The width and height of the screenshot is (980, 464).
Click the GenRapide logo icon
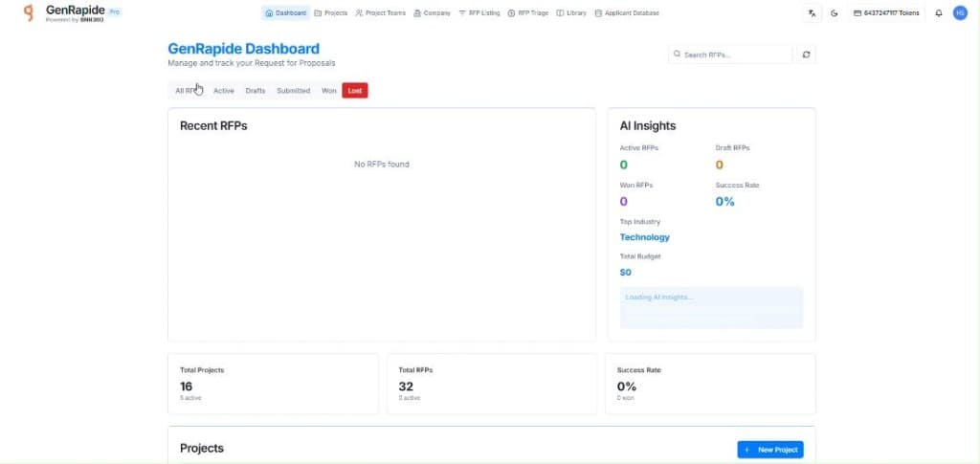(28, 12)
